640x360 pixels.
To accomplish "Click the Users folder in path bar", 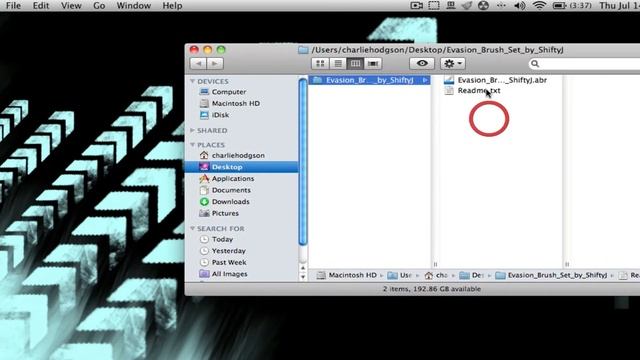I will (400, 276).
